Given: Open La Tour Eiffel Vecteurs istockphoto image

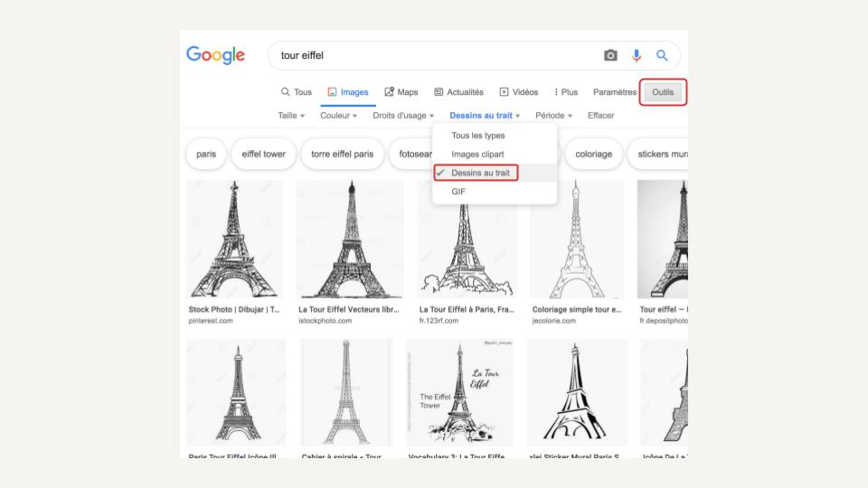Looking at the screenshot, I should [x=350, y=239].
